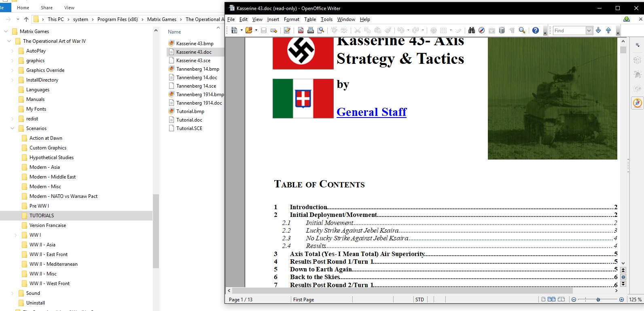Click the Cut scissors icon
This screenshot has width=644, height=311.
point(358,30)
